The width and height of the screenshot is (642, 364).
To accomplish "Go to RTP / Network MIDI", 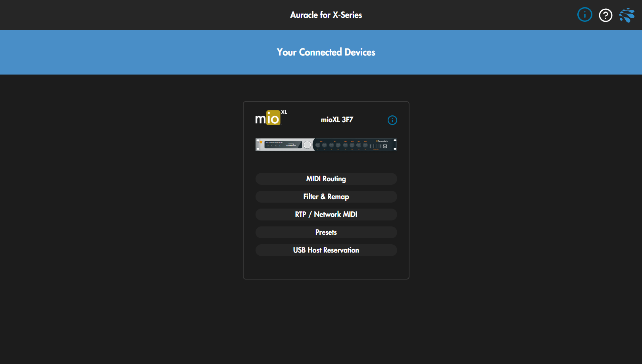I will (x=326, y=215).
